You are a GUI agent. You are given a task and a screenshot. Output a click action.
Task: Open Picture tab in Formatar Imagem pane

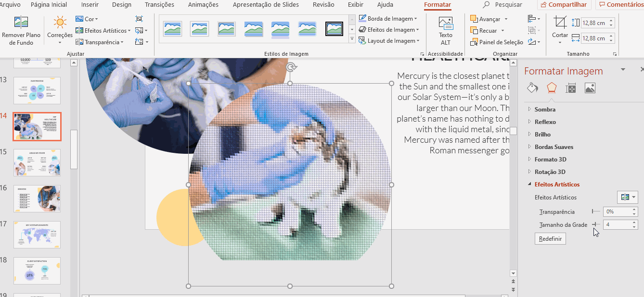click(x=590, y=87)
